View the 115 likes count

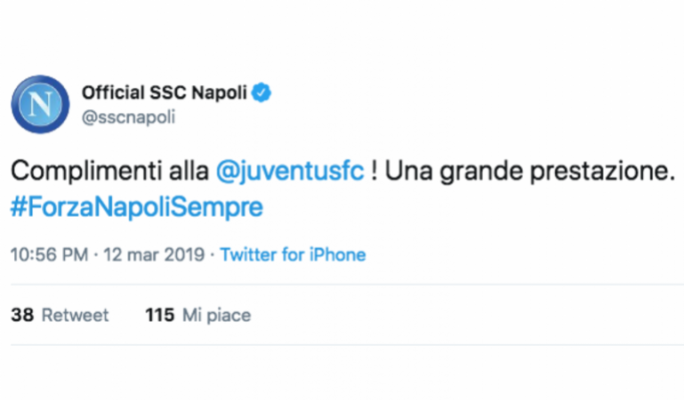[160, 315]
